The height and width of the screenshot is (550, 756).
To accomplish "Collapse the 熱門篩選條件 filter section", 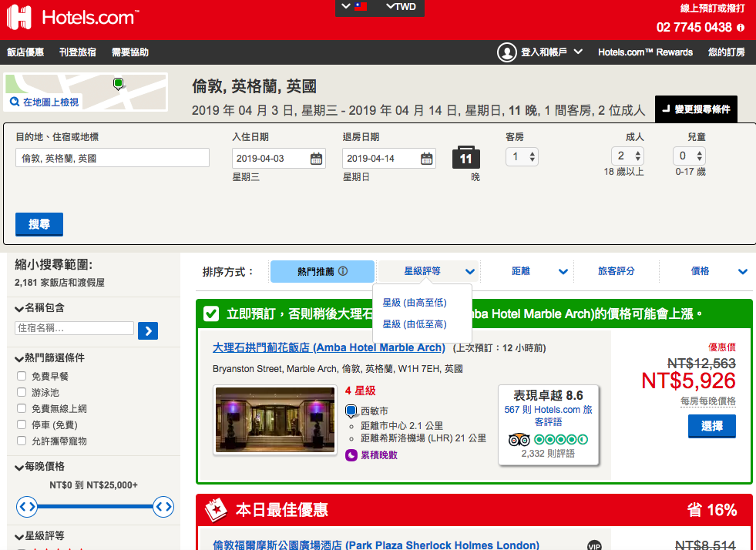I will tap(49, 357).
